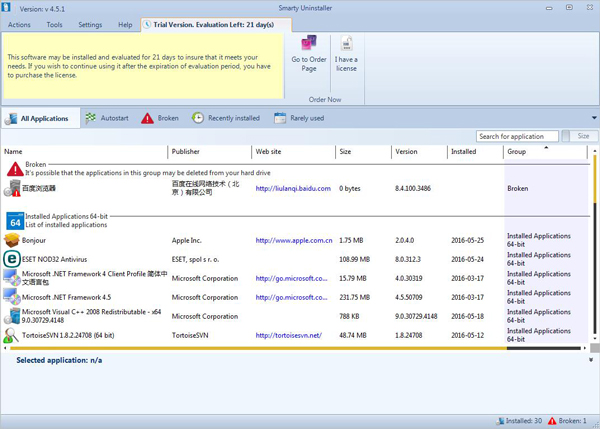This screenshot has height=429, width=600.
Task: Click the I have a license icon
Action: [x=346, y=43]
